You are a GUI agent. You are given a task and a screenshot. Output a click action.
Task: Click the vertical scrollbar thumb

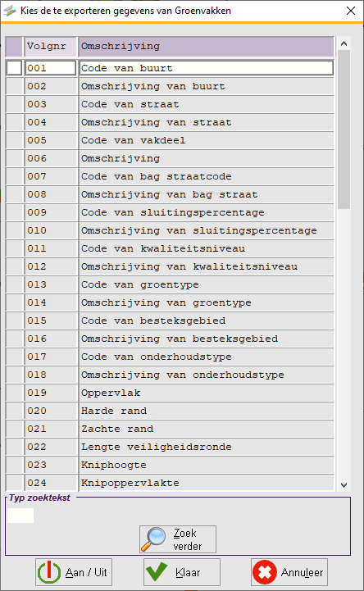pyautogui.click(x=344, y=130)
